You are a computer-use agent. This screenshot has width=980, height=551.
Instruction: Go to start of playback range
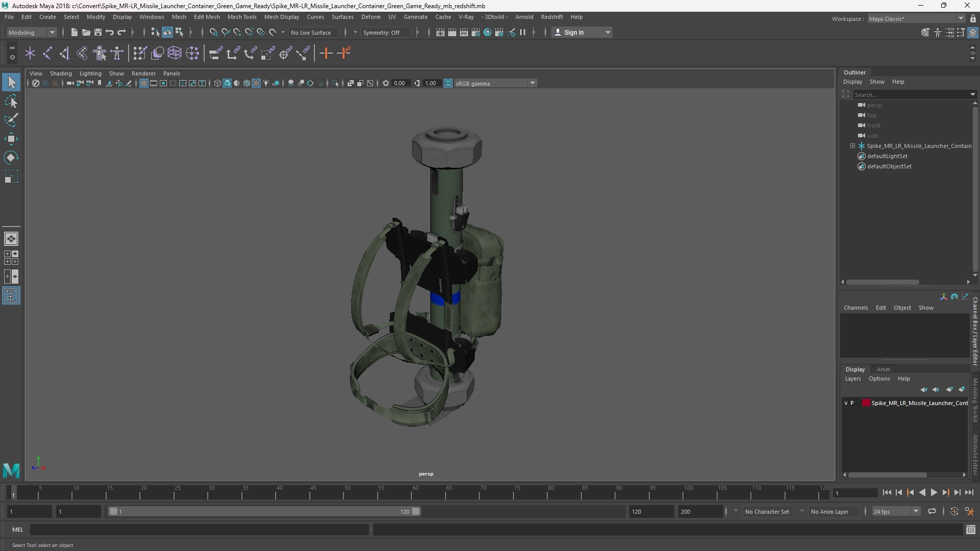[x=887, y=492]
